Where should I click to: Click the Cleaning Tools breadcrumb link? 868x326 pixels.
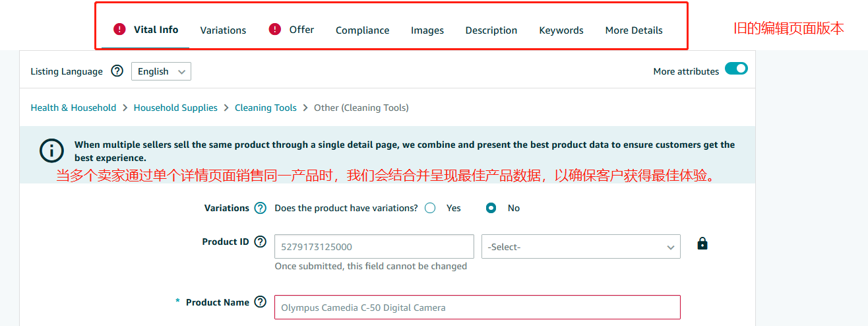pyautogui.click(x=266, y=108)
